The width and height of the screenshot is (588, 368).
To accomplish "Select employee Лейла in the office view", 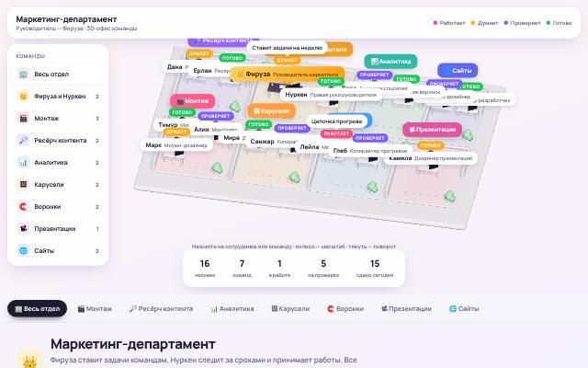I will click(x=314, y=147).
